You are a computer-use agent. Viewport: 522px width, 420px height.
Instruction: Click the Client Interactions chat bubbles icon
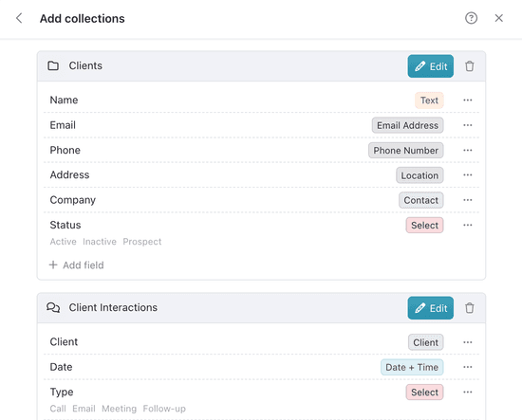[x=53, y=307]
